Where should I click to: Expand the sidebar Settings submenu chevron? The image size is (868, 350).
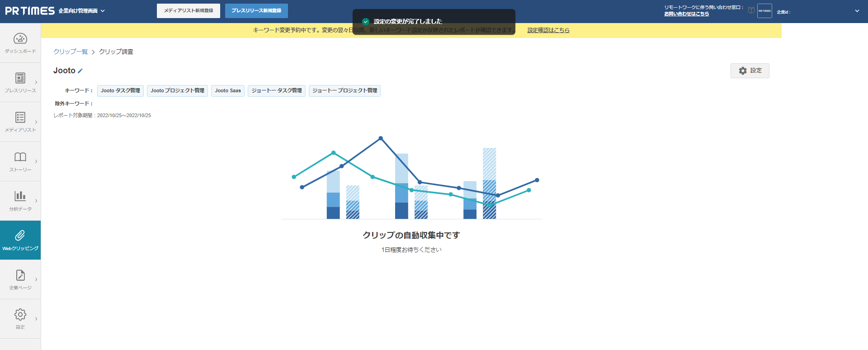[36, 319]
